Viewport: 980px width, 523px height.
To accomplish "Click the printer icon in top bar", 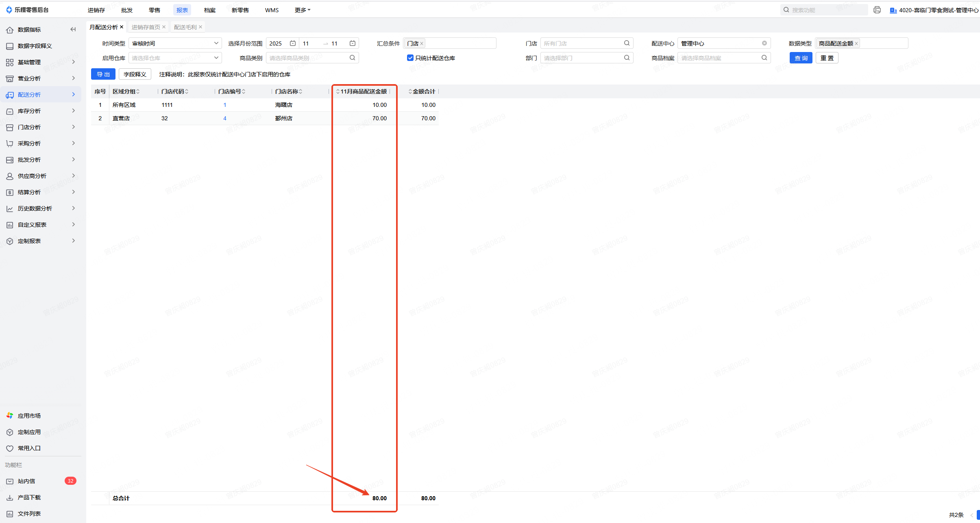I will pyautogui.click(x=877, y=10).
